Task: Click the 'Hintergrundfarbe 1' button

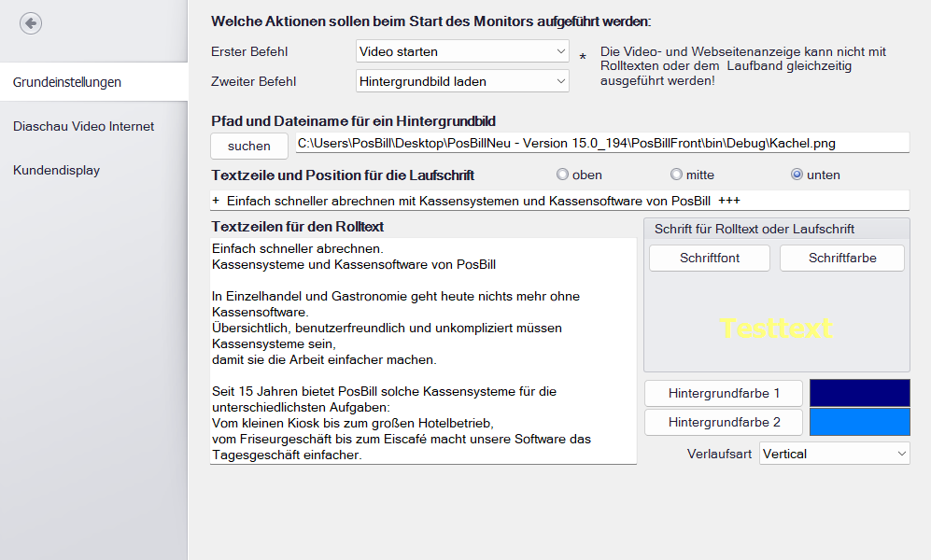Action: coord(723,392)
